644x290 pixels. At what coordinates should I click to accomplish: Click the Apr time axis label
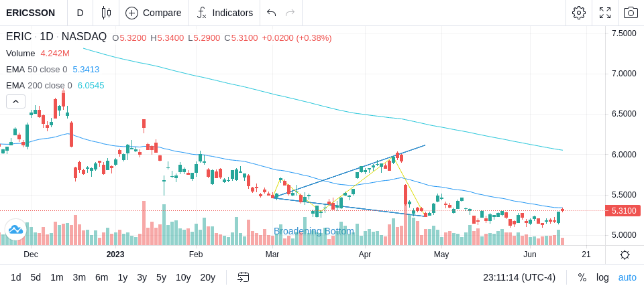(x=365, y=255)
